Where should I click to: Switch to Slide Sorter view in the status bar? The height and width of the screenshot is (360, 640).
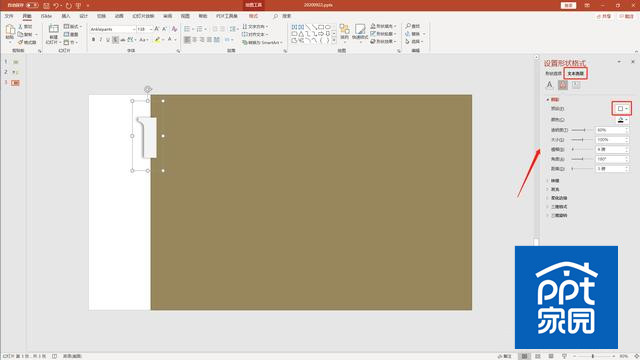(x=538, y=356)
